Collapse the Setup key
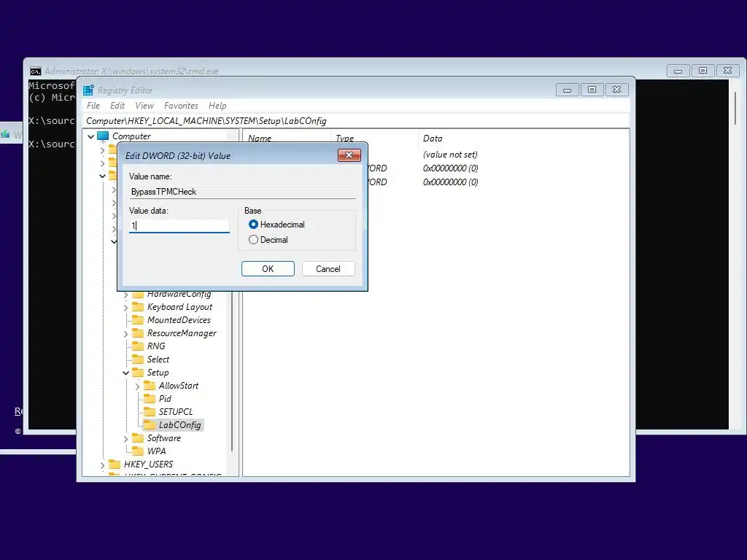This screenshot has width=747, height=560. coord(125,373)
